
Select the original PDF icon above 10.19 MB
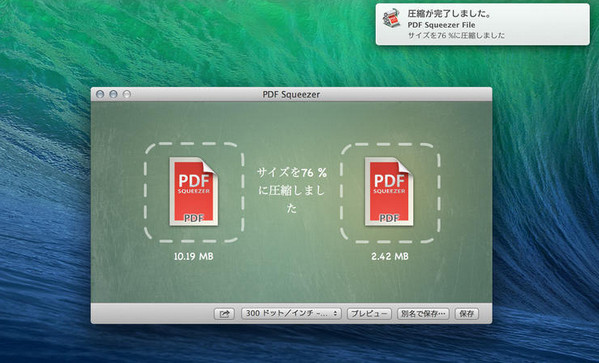(x=194, y=191)
